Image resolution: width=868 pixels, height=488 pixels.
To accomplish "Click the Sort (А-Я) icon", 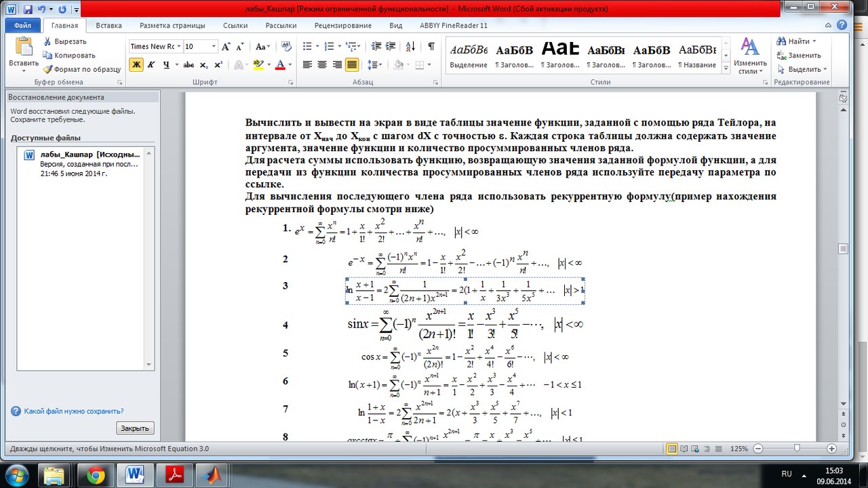I will (412, 47).
